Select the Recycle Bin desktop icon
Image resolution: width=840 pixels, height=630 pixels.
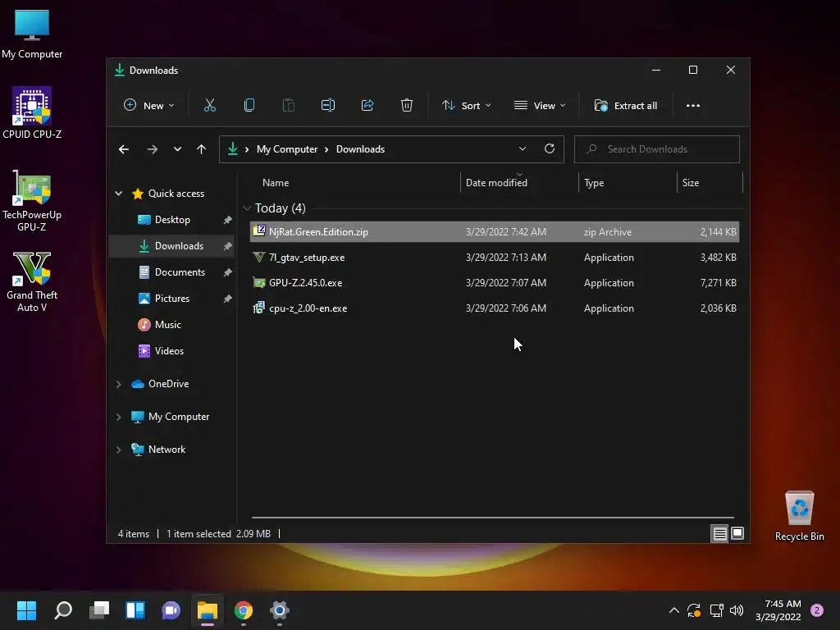(799, 515)
